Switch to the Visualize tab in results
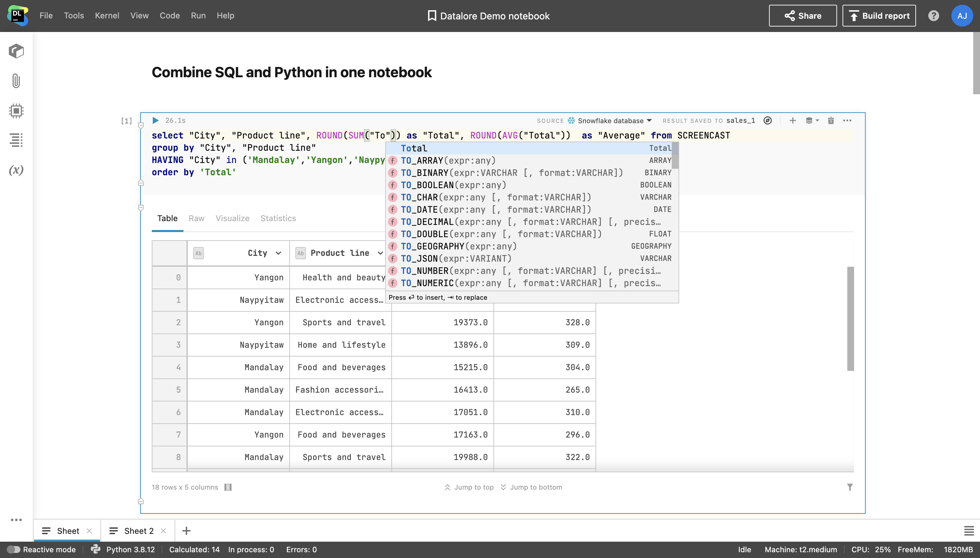This screenshot has width=980, height=558. point(232,218)
